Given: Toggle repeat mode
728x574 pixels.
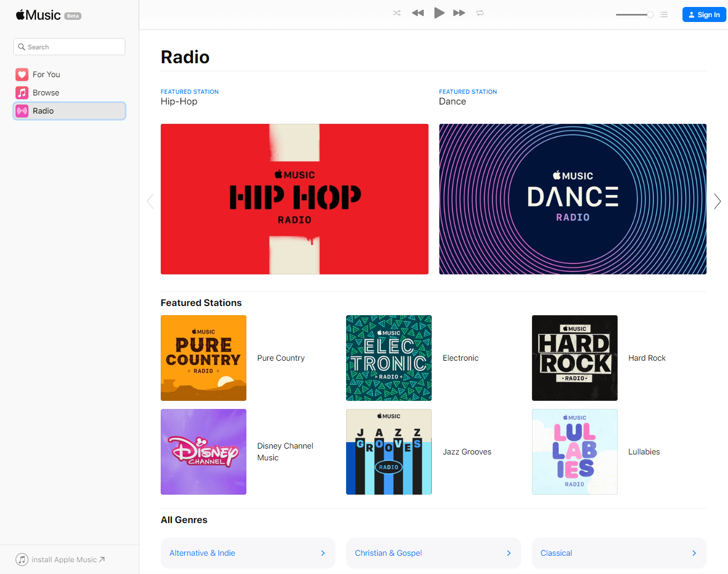Looking at the screenshot, I should click(480, 13).
